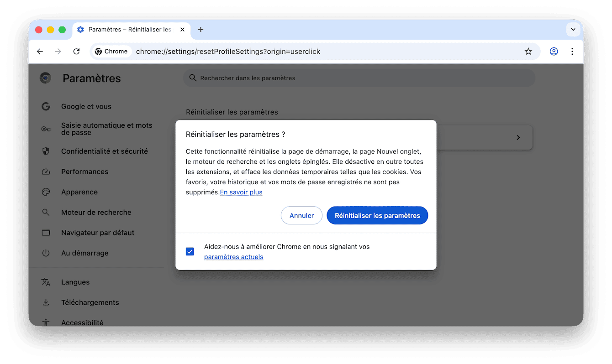Open the En savoir plus link
The height and width of the screenshot is (364, 612).
pyautogui.click(x=241, y=192)
